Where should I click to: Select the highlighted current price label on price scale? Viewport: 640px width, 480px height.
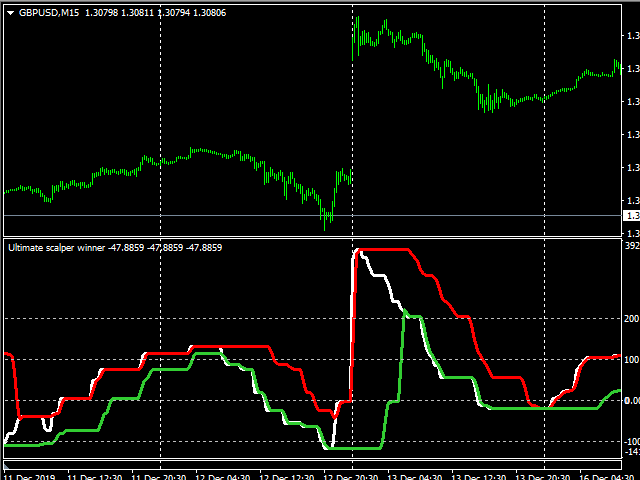[631, 216]
